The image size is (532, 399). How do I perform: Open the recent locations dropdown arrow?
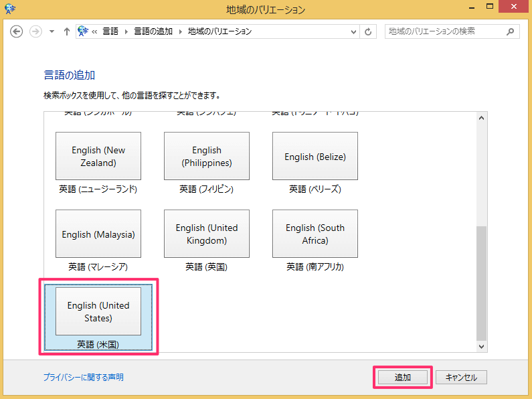point(52,31)
